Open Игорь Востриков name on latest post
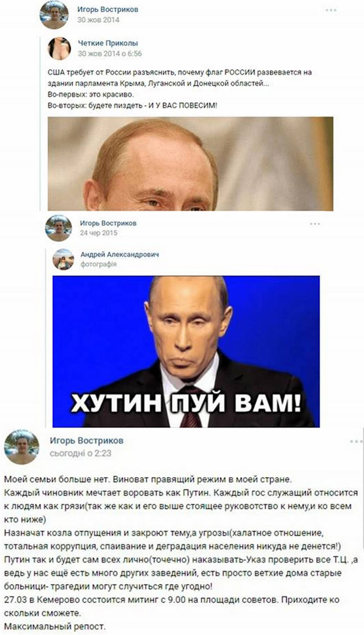The height and width of the screenshot is (635, 364). click(87, 440)
